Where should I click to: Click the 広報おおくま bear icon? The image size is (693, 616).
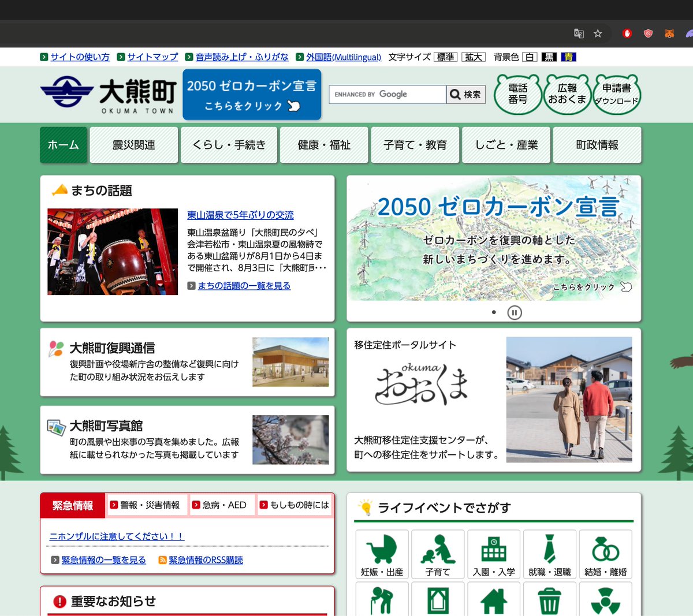tap(567, 94)
